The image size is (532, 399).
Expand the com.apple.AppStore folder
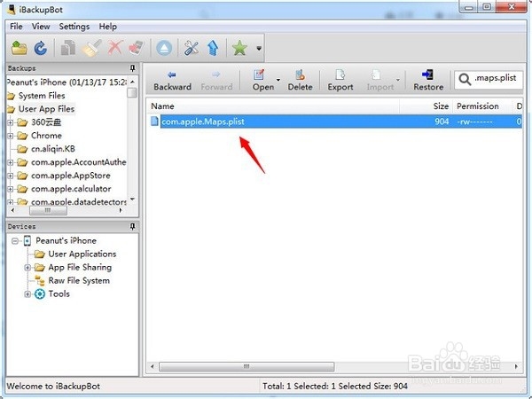tap(11, 176)
